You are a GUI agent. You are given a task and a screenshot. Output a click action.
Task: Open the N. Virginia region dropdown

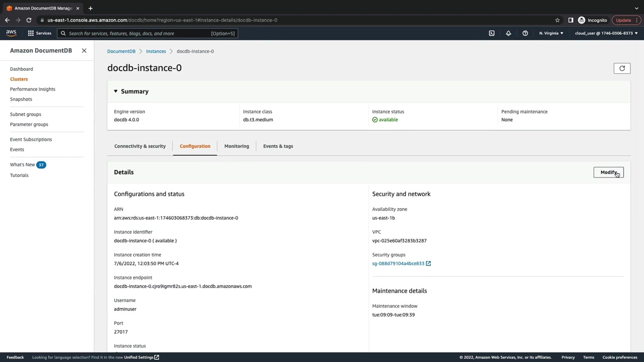551,33
